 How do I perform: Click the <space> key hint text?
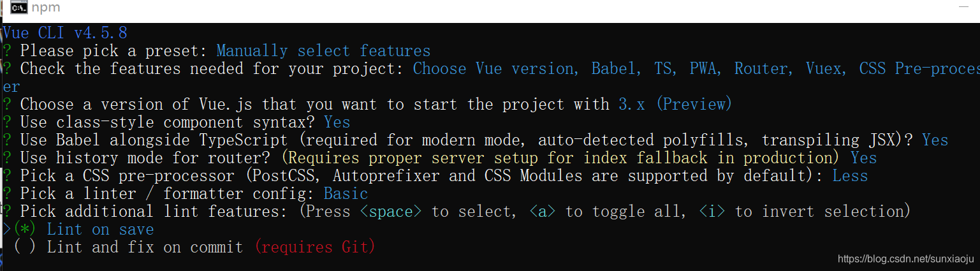click(x=391, y=212)
